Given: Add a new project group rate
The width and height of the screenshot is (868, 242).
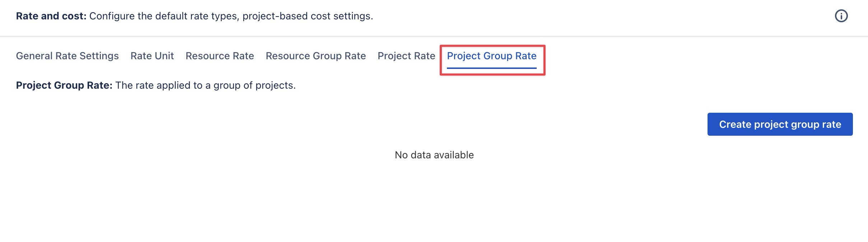Looking at the screenshot, I should [780, 124].
